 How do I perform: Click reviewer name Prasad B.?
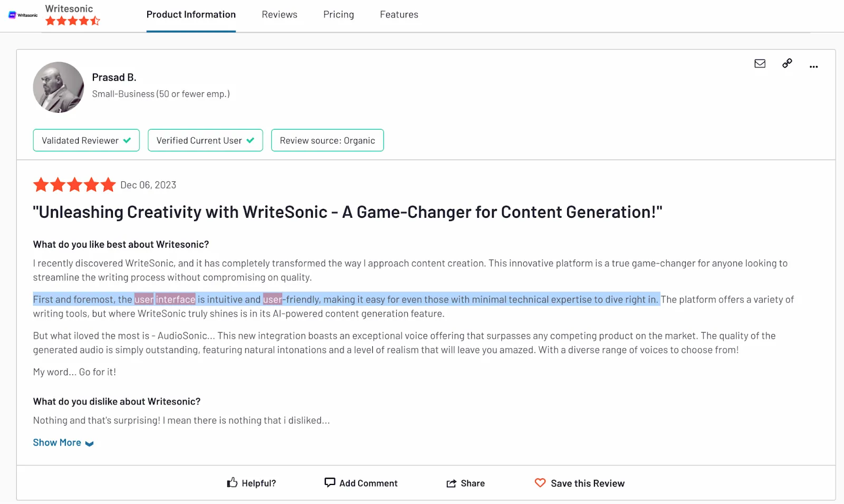(114, 77)
